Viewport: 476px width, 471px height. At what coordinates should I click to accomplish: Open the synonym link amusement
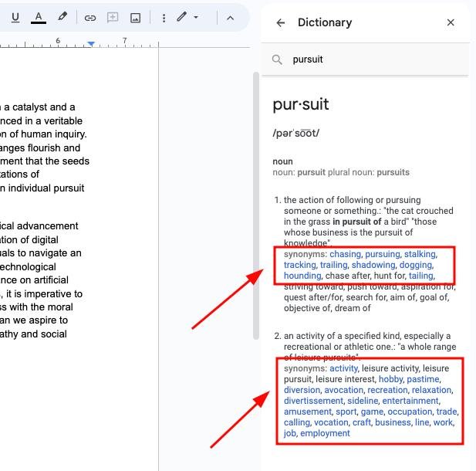pyautogui.click(x=308, y=412)
